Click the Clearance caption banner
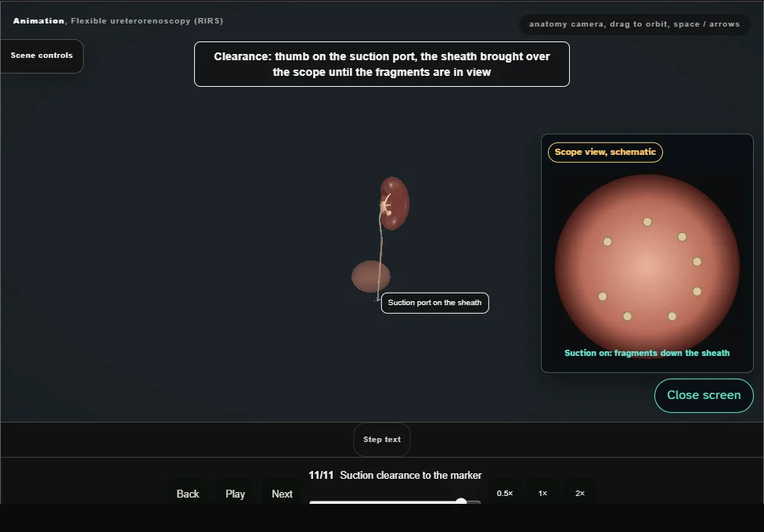764x532 pixels. (382, 64)
